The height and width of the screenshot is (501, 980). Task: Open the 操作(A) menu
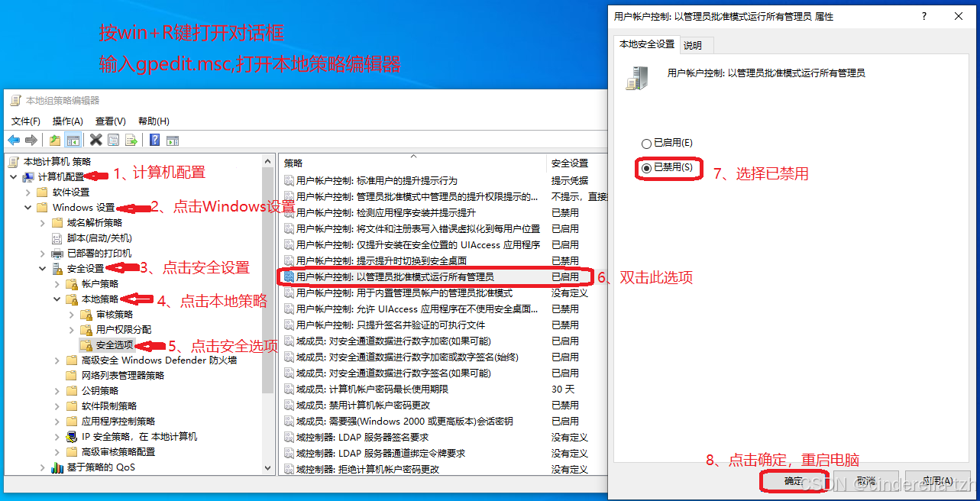(x=67, y=121)
